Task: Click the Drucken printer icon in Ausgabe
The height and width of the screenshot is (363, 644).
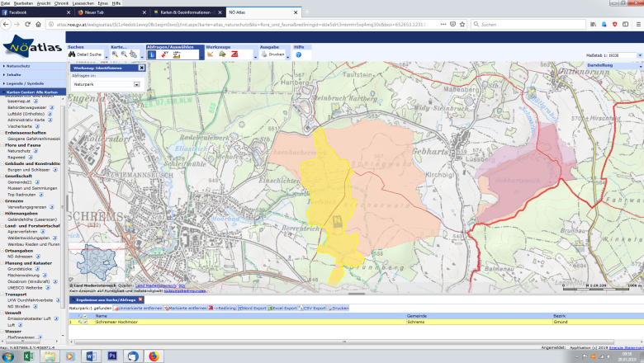Action: coord(264,54)
